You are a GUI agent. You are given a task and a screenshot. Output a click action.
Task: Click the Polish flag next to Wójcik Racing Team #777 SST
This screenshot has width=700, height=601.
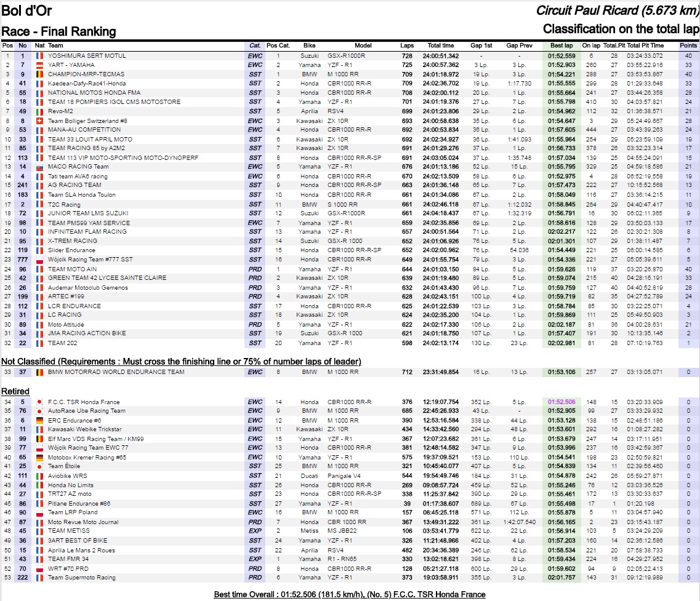[40, 260]
